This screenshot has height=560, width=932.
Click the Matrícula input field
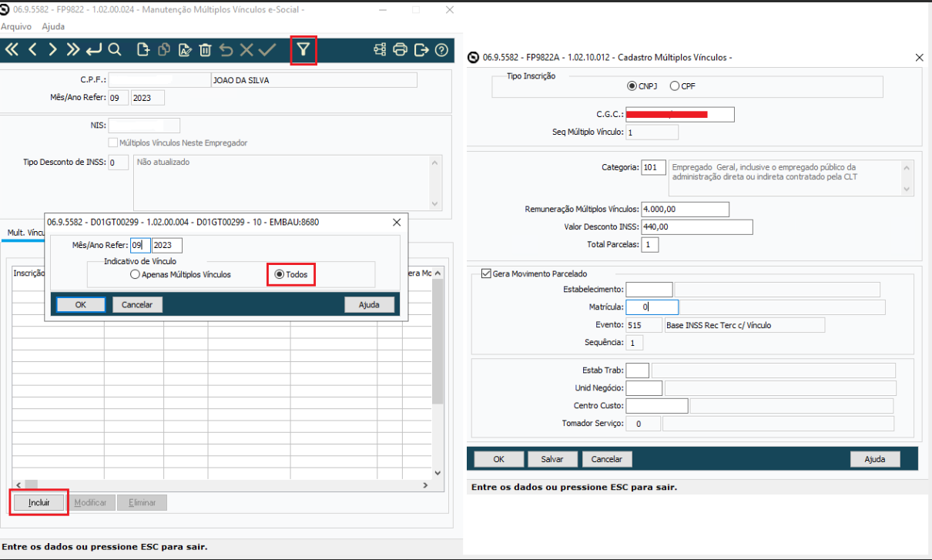(x=652, y=307)
